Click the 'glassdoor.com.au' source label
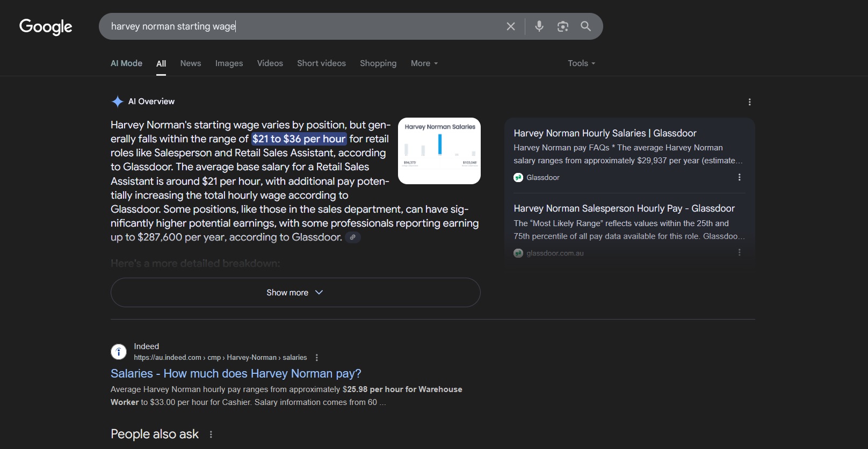Screen dimensions: 868x449 click(555, 253)
